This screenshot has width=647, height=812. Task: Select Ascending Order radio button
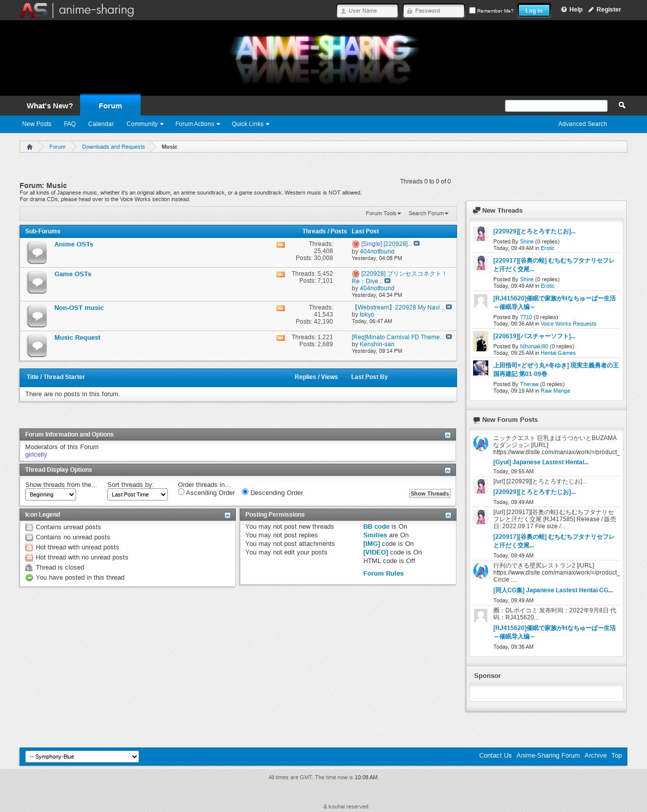pos(181,492)
